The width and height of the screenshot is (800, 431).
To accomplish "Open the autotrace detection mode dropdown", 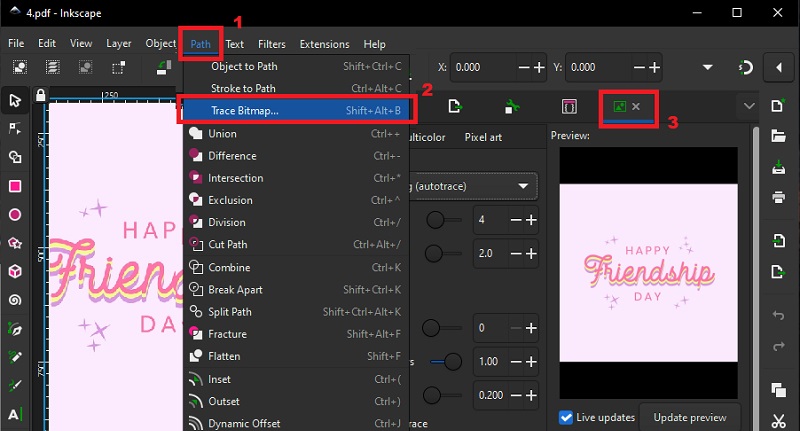I will 473,186.
